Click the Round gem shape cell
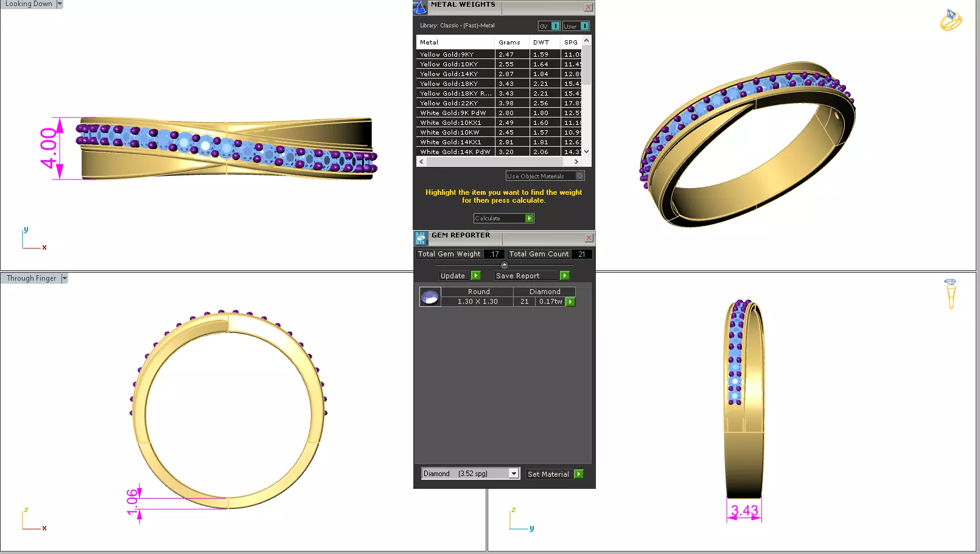The height and width of the screenshot is (554, 980). tap(478, 292)
